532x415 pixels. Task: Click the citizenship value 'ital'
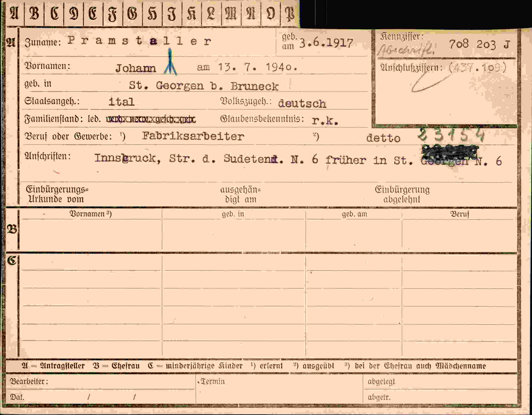point(121,102)
